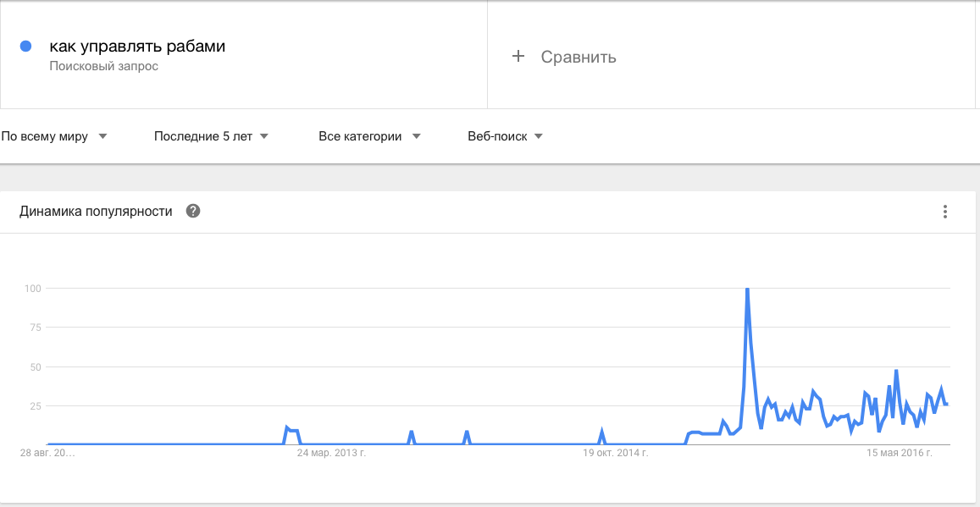Open the time range selector Последние 5 лет
Screen dimensions: 980x507
click(203, 135)
